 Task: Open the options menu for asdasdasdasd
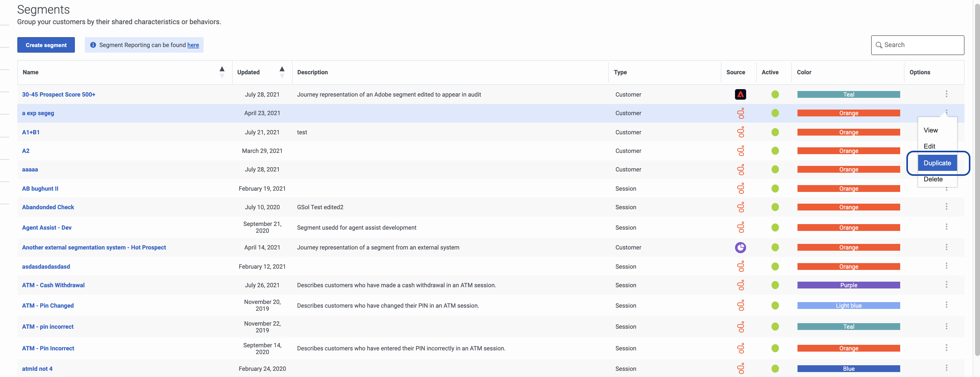tap(946, 266)
